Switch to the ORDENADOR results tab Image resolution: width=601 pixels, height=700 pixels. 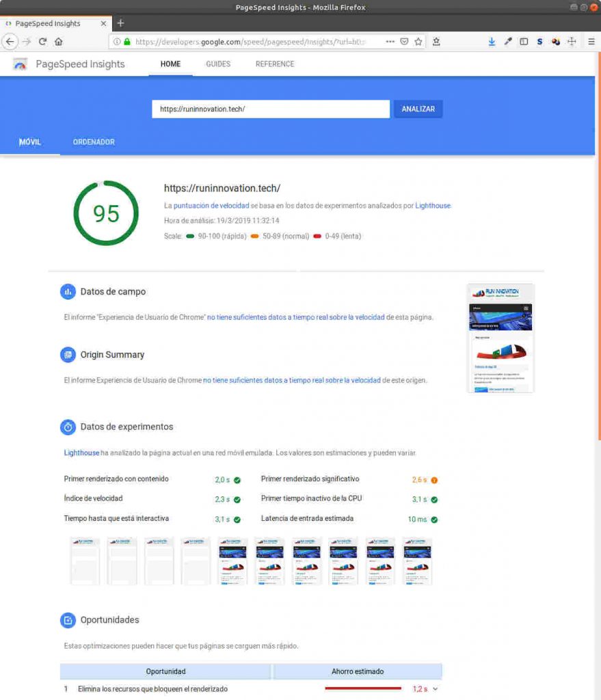[x=94, y=142]
